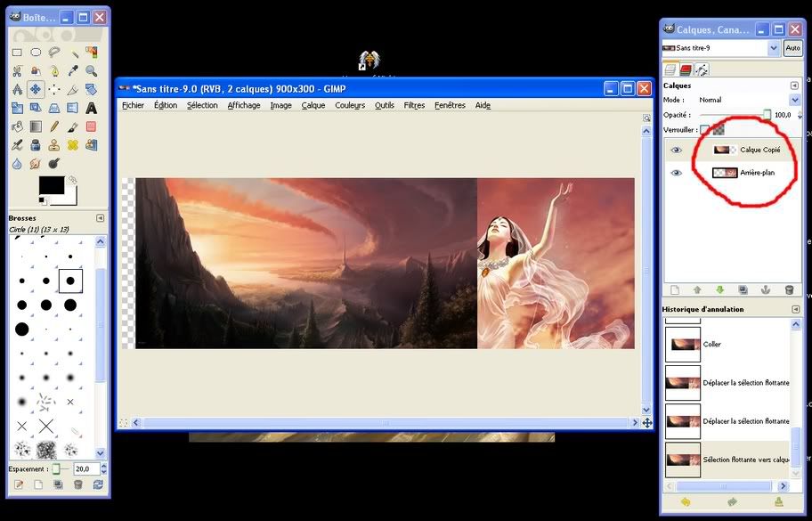The image size is (812, 521).
Task: Select the Blend gradient tool
Action: (x=36, y=126)
